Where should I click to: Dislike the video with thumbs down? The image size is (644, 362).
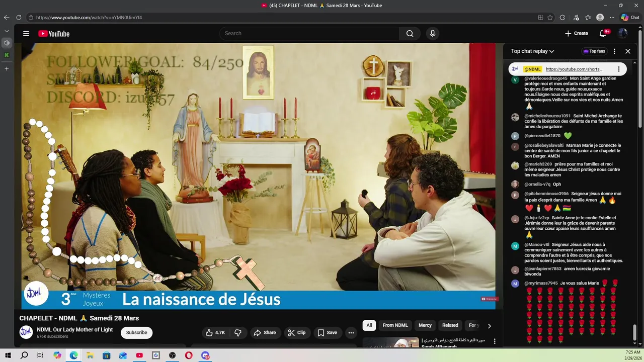(238, 332)
